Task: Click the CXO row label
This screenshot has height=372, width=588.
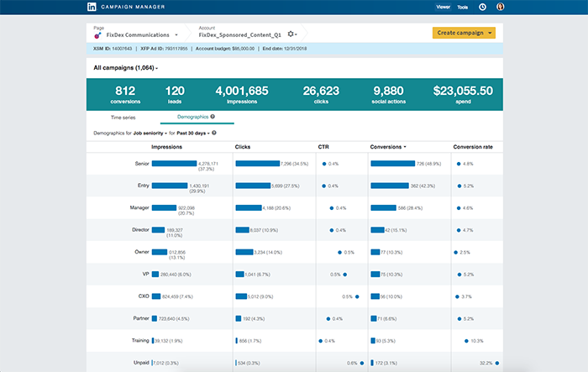Action: [144, 296]
